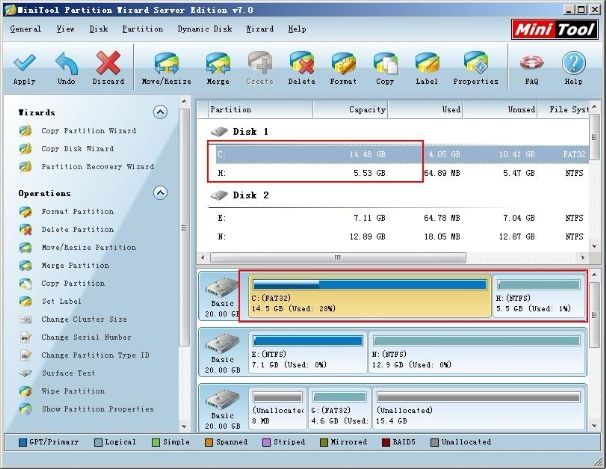The height and width of the screenshot is (469, 606).
Task: Collapse the Wizards section
Action: [160, 112]
